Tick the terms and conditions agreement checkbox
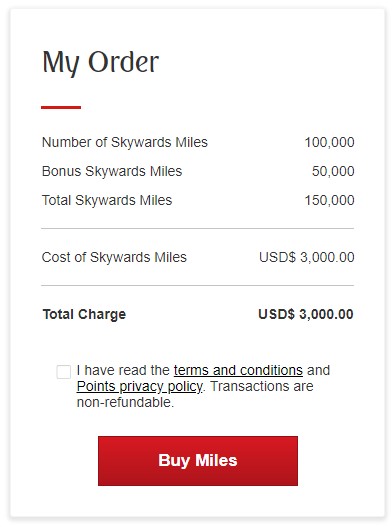The height and width of the screenshot is (527, 392). coord(64,372)
